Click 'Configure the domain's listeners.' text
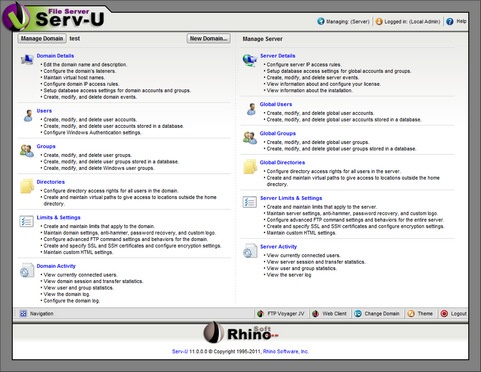The width and height of the screenshot is (481, 372). point(80,71)
